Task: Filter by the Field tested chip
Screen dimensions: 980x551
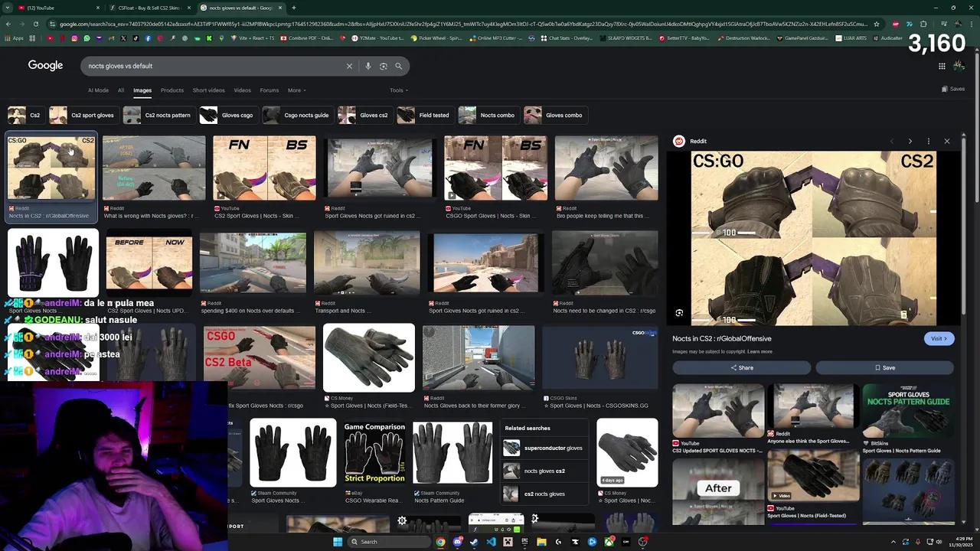Action: [425, 115]
